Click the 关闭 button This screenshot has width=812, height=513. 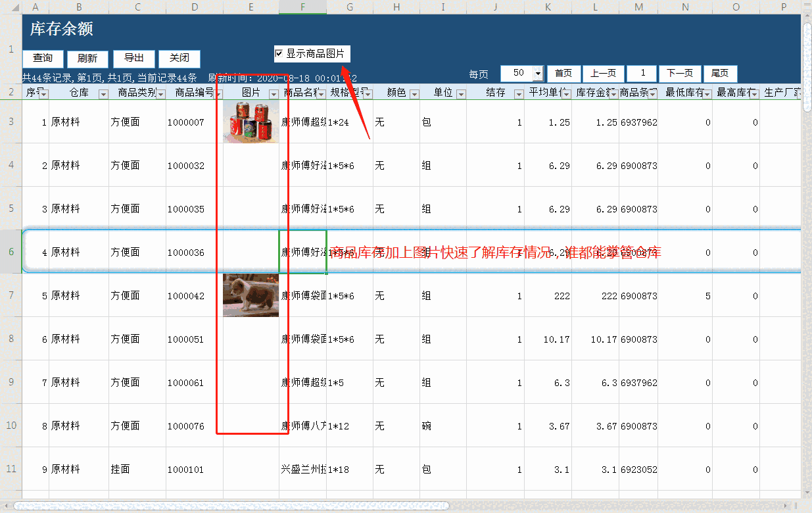[x=179, y=58]
